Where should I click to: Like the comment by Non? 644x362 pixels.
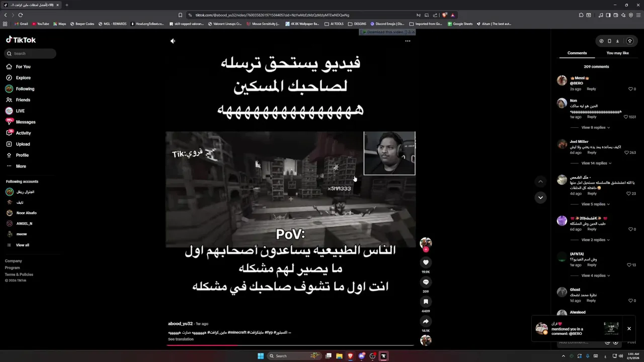pos(626,117)
